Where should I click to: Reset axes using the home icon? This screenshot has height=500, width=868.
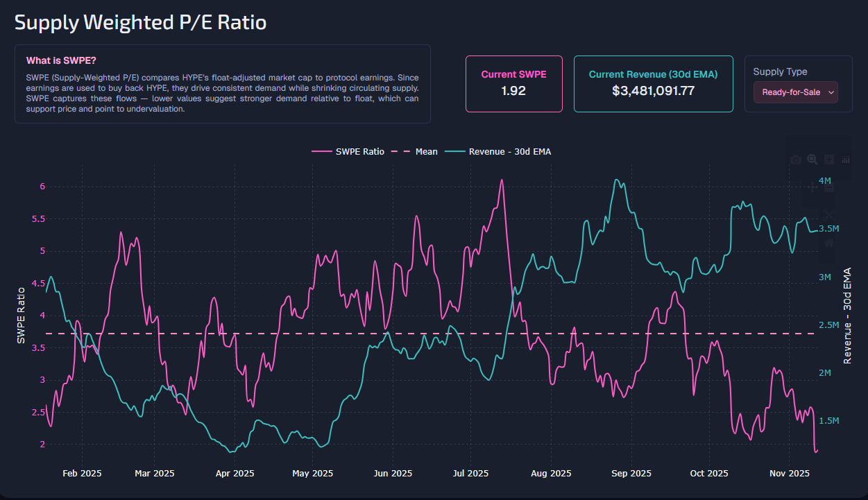click(x=828, y=243)
